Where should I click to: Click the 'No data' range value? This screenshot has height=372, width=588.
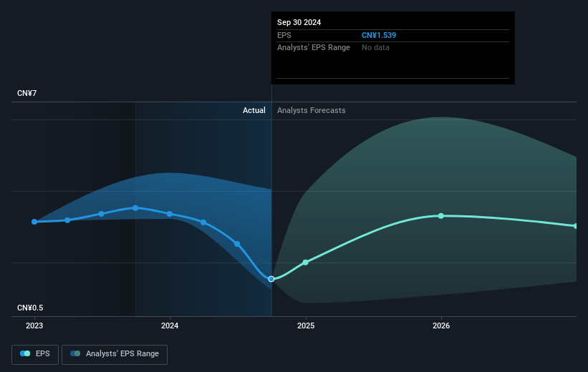pyautogui.click(x=375, y=48)
